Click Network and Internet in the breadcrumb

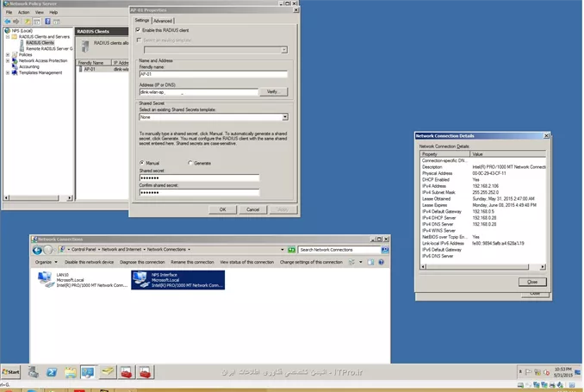(121, 249)
